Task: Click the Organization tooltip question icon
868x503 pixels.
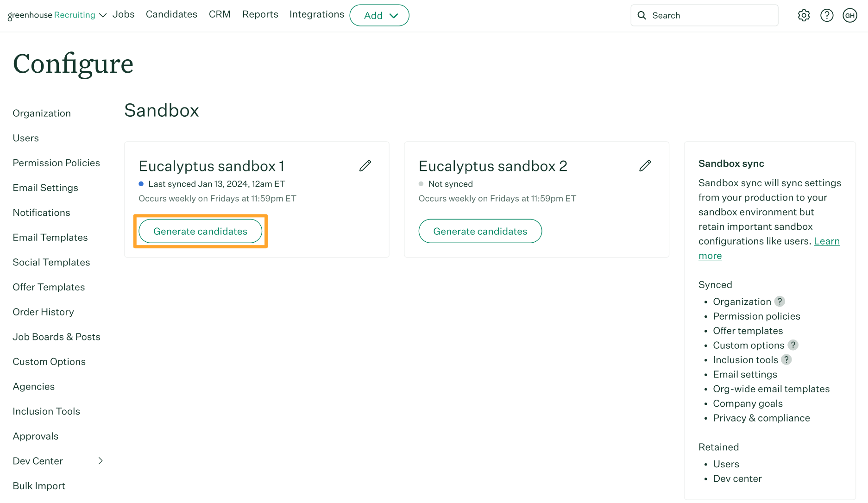Action: [780, 302]
